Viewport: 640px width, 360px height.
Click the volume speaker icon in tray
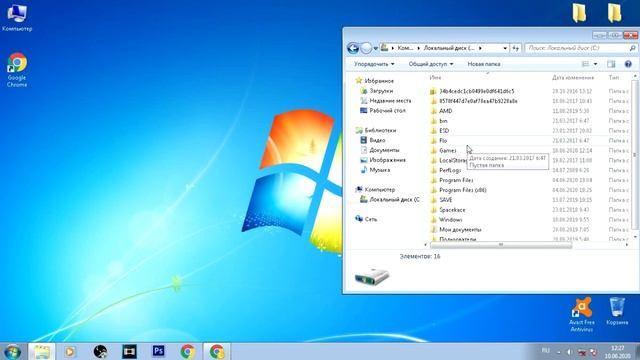click(x=569, y=351)
